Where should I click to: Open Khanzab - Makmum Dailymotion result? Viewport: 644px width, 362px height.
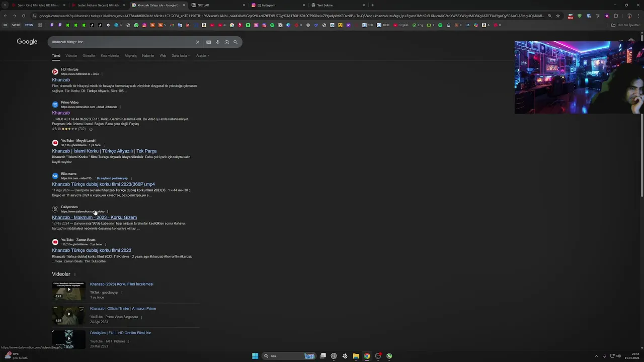[x=94, y=218]
